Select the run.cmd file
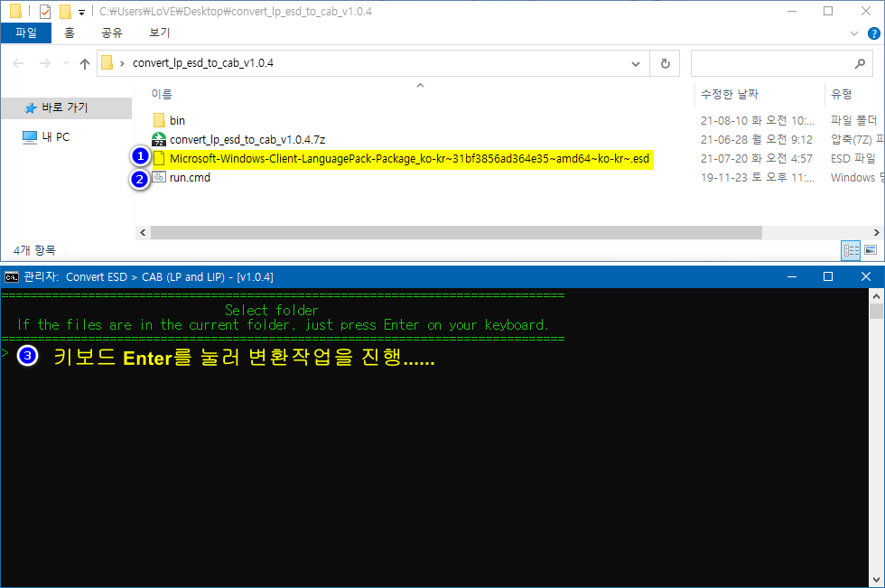Screen dimensions: 885x588 pos(190,178)
